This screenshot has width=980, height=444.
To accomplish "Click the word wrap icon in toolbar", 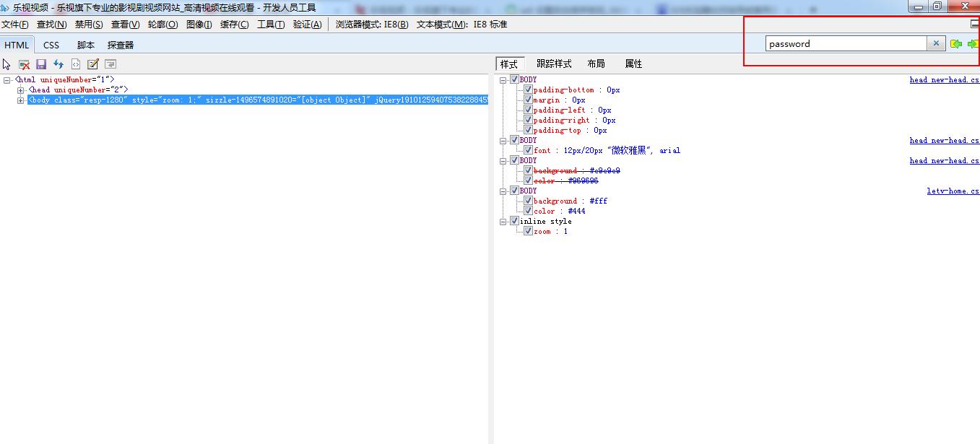I will (x=110, y=64).
